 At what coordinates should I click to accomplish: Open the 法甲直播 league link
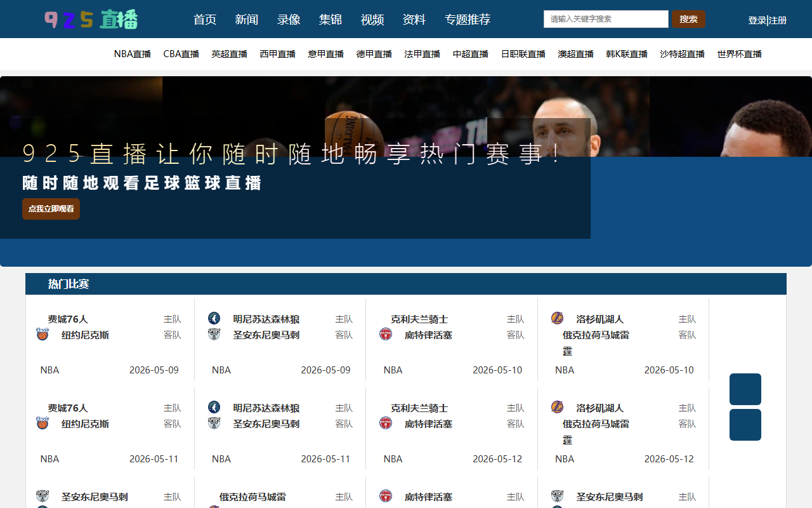coord(422,54)
